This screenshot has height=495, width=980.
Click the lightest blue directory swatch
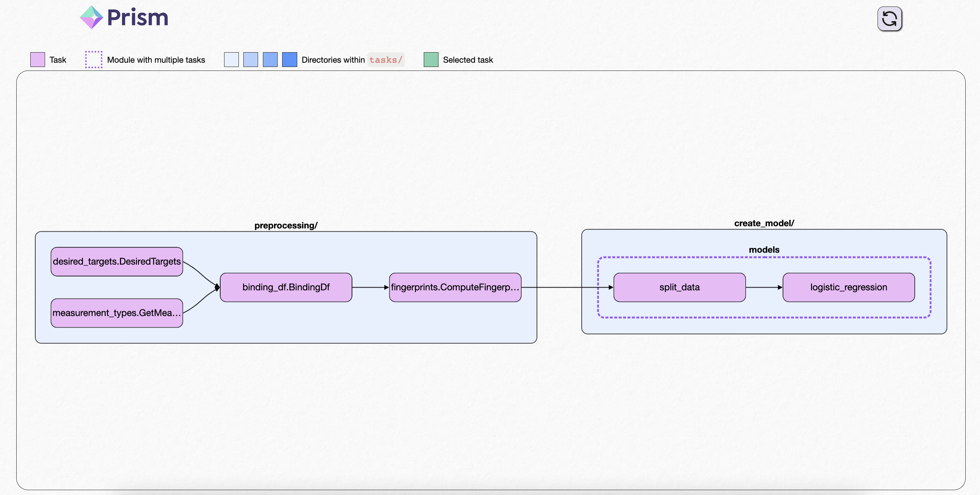(x=231, y=60)
